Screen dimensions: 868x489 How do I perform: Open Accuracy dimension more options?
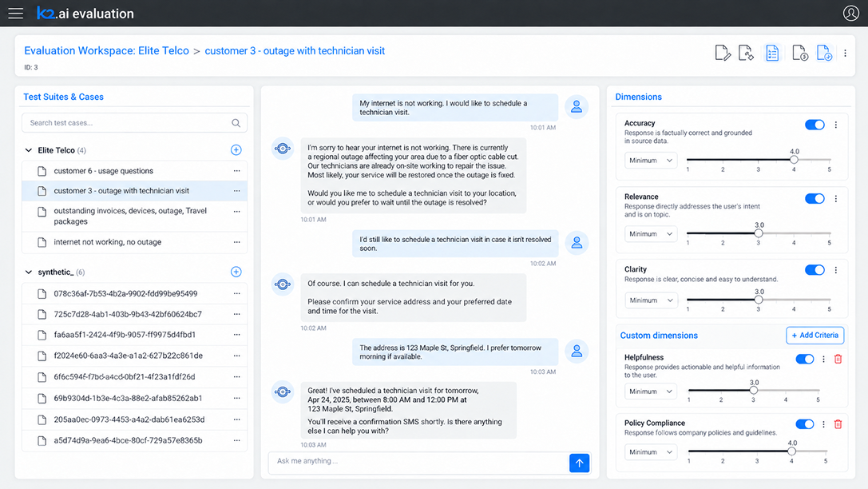(836, 125)
